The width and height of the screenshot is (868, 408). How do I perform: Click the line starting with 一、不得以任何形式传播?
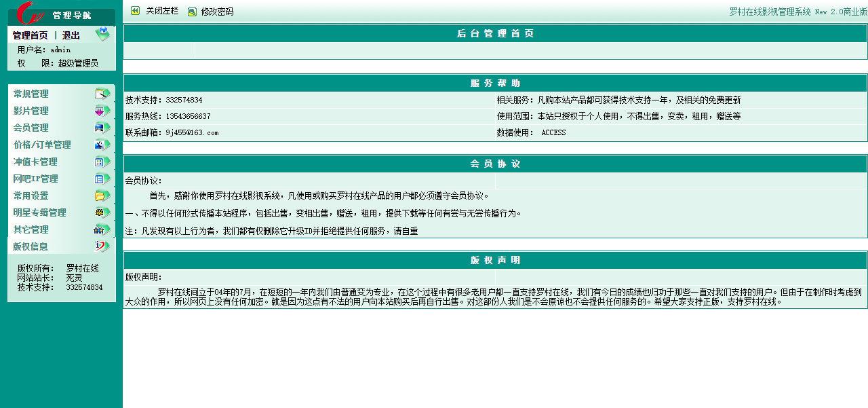(323, 213)
